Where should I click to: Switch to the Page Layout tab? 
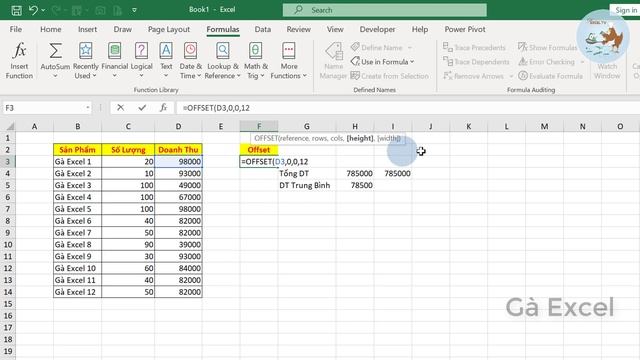click(x=169, y=29)
